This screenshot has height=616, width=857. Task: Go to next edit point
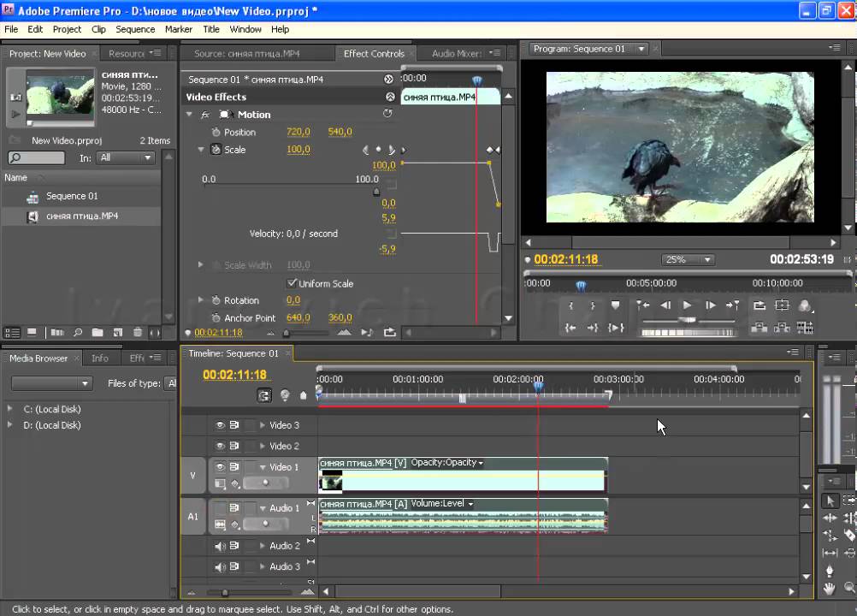click(732, 305)
